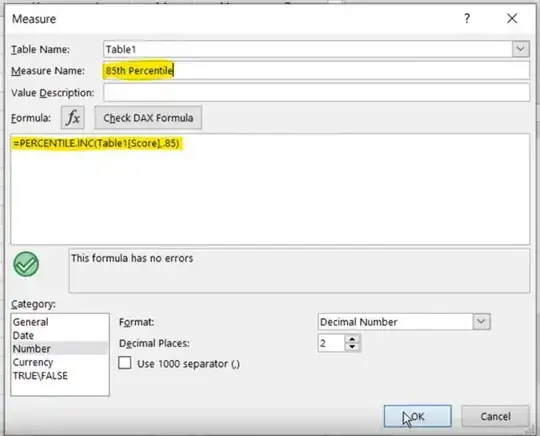Cancel the Measure dialog

pos(495,416)
